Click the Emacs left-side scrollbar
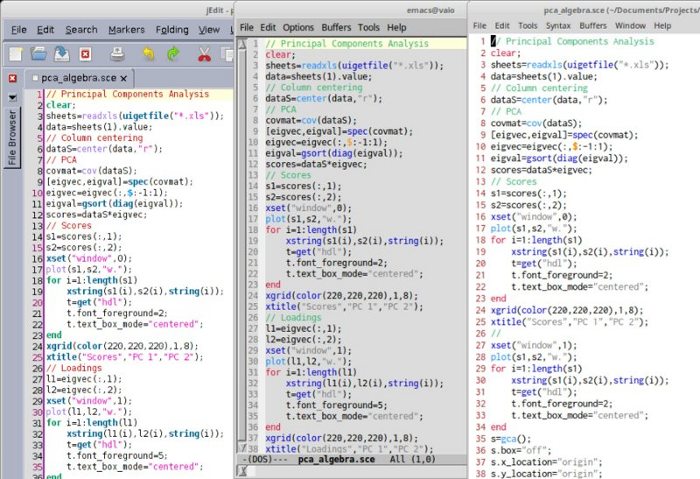 point(242,250)
